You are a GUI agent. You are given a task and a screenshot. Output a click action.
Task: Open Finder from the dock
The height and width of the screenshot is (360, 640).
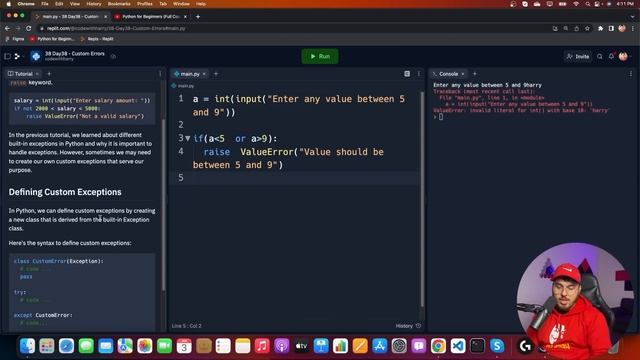point(27,346)
